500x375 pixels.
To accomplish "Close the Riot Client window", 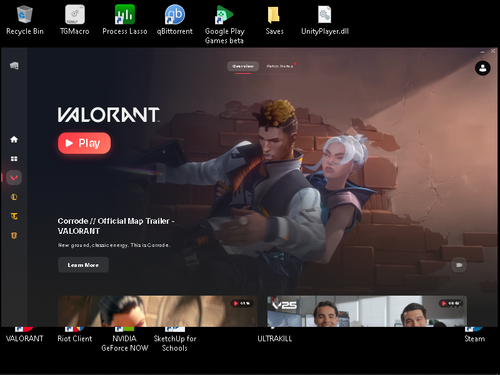I will tap(493, 51).
